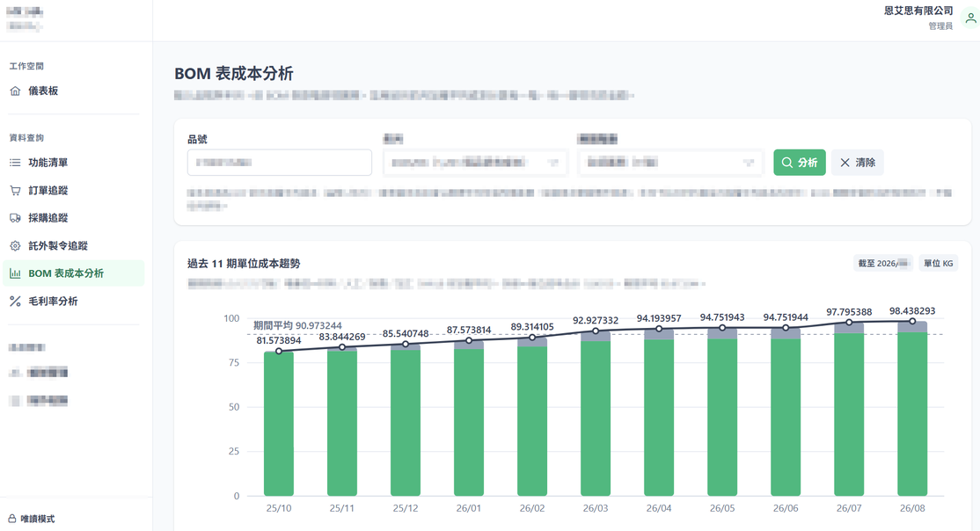Open 訂單追蹤 menu item
Viewport: 980px width, 531px height.
click(74, 191)
